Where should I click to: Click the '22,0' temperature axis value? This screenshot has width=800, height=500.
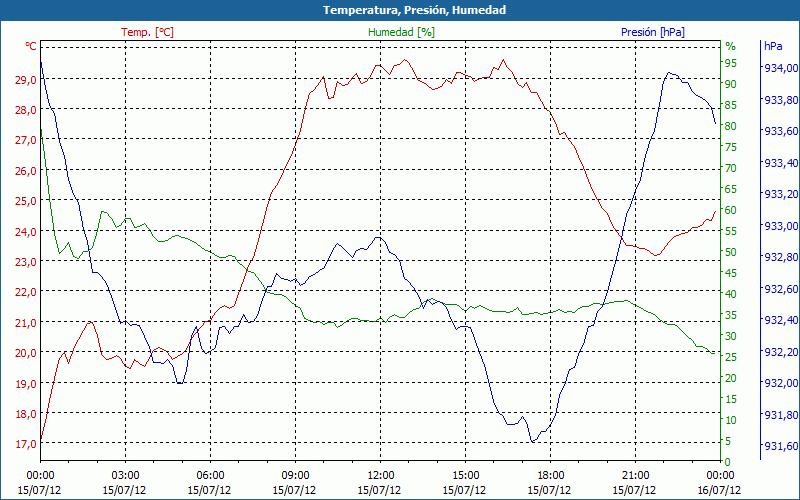point(26,292)
